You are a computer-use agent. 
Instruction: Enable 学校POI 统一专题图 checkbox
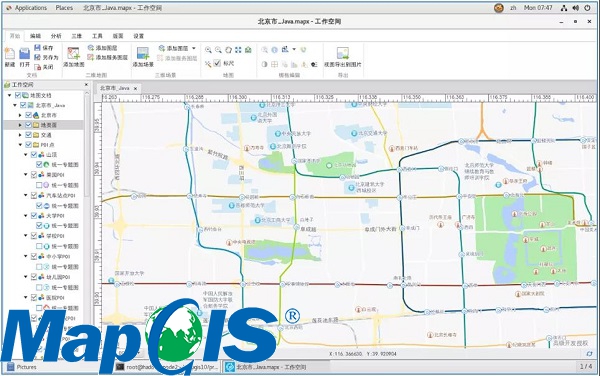39,246
